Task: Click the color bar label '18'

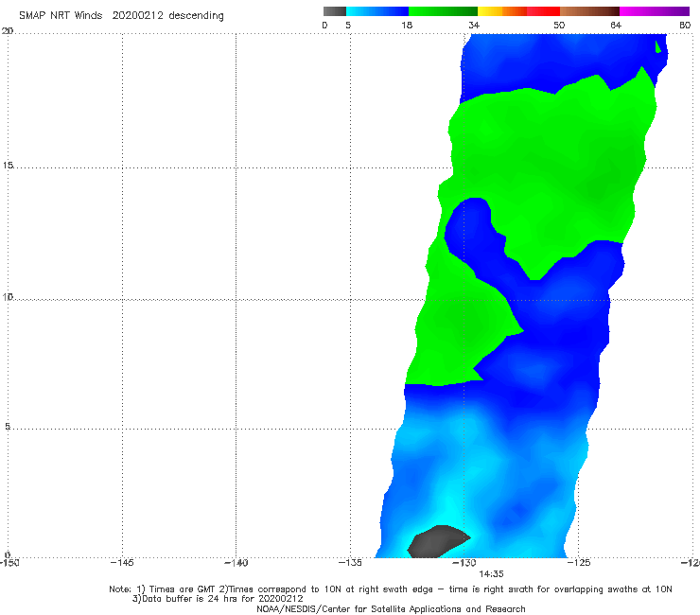Action: tap(407, 25)
